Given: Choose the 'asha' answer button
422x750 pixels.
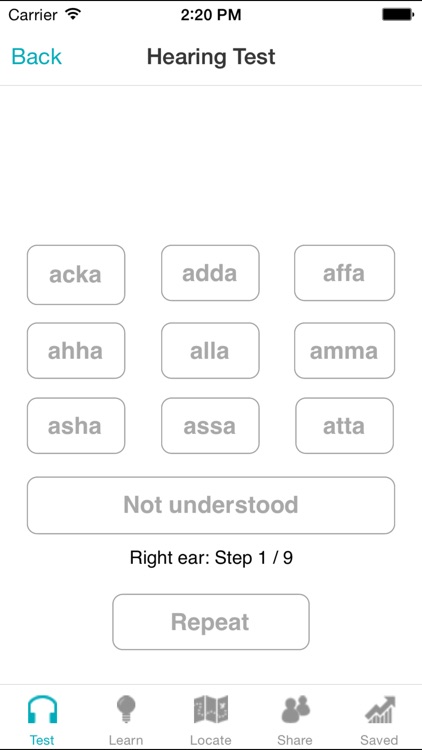Looking at the screenshot, I should 76,426.
